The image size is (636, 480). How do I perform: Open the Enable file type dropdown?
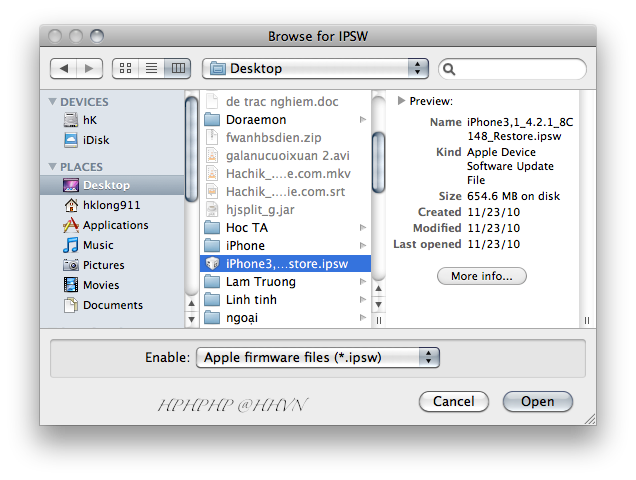[318, 357]
